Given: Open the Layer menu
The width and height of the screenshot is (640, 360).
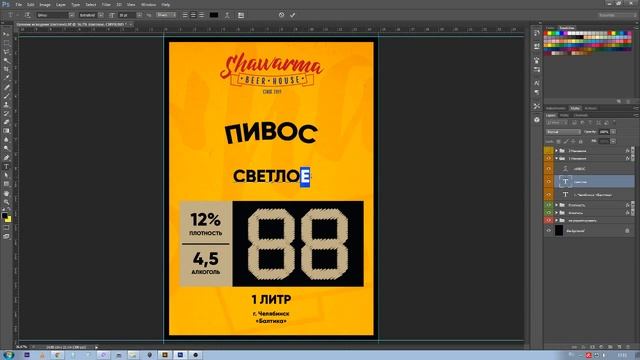Looking at the screenshot, I should pyautogui.click(x=60, y=4).
